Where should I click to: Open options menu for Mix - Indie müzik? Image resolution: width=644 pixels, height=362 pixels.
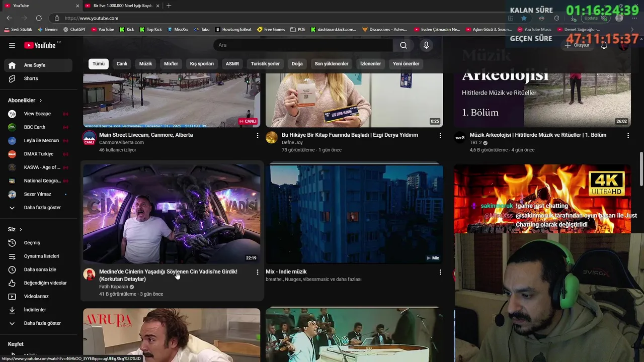tap(440, 272)
